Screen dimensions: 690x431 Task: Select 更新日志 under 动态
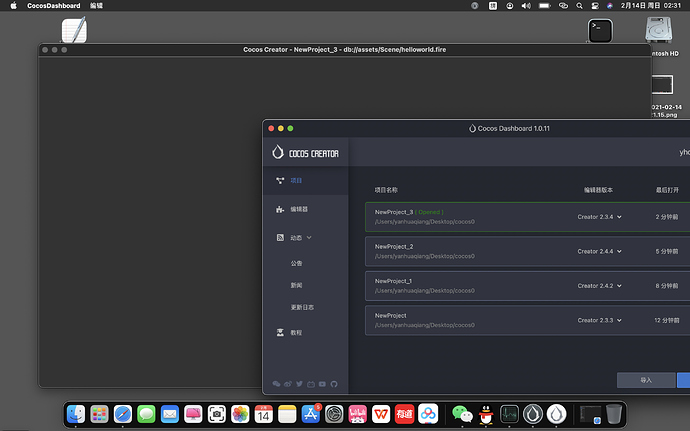tap(302, 307)
